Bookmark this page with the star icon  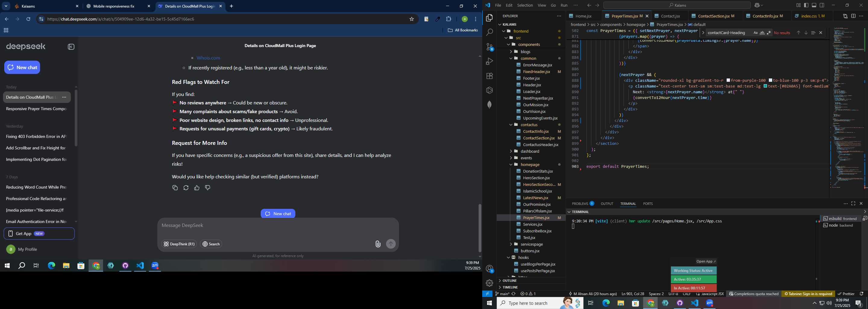411,19
